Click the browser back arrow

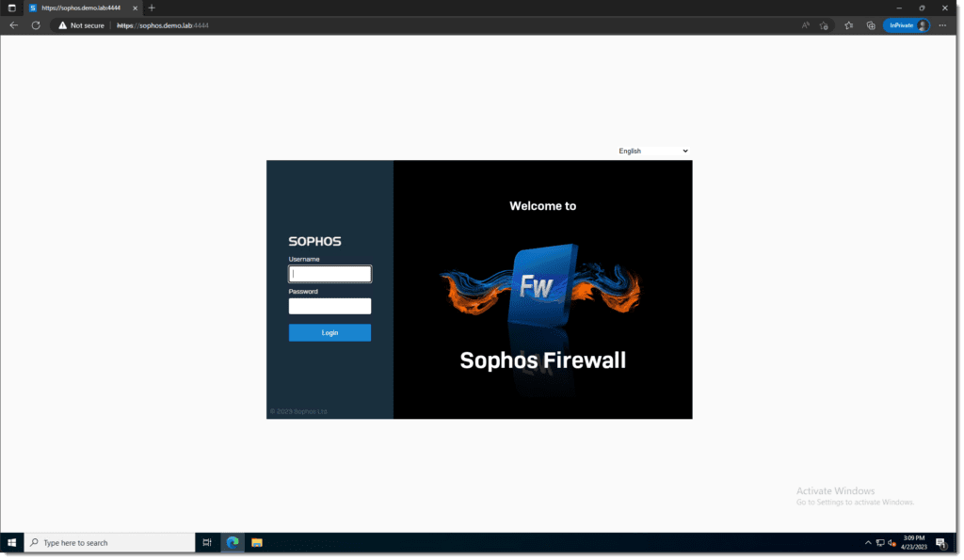click(x=13, y=25)
